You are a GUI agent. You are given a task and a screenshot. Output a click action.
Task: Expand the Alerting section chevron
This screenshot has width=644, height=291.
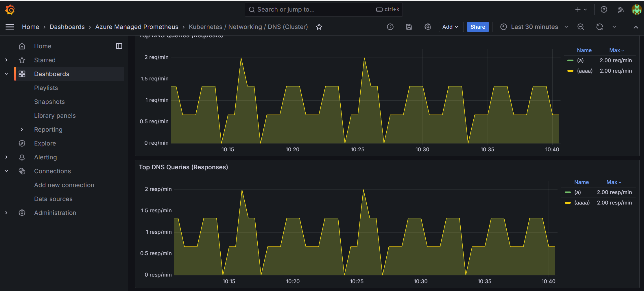pyautogui.click(x=6, y=157)
